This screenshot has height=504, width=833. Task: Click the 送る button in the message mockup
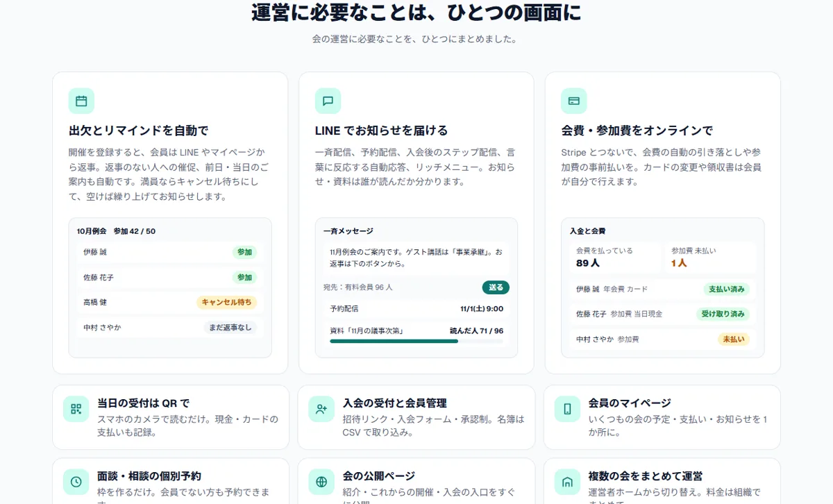(x=496, y=287)
